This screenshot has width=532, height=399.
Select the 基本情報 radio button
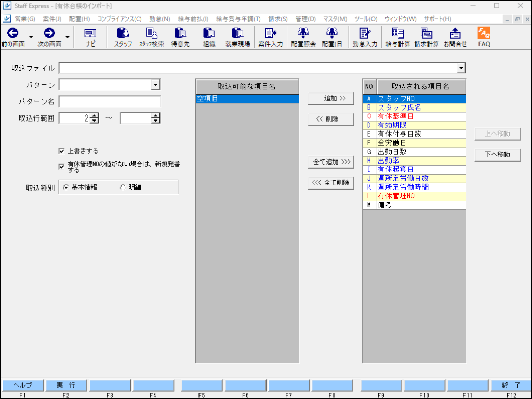click(66, 187)
